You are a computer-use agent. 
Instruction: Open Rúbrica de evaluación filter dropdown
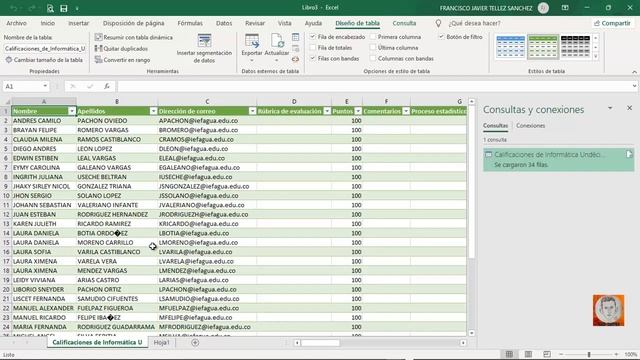(x=327, y=111)
